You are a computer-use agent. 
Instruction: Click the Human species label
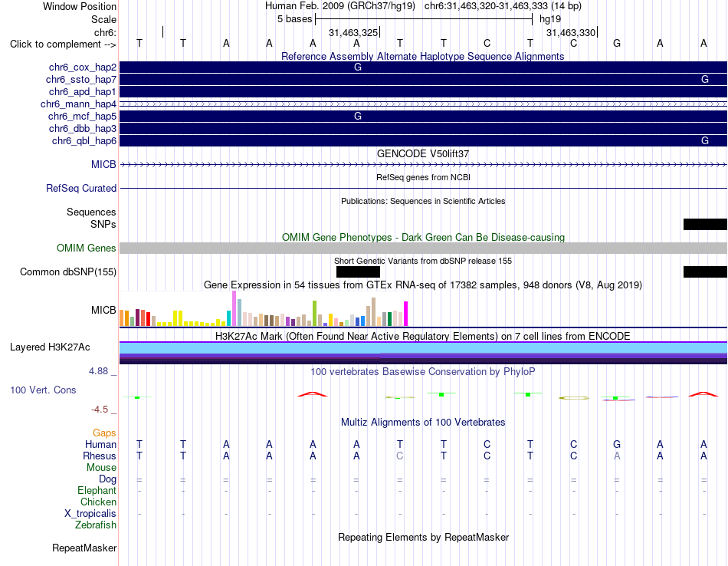pyautogui.click(x=100, y=444)
